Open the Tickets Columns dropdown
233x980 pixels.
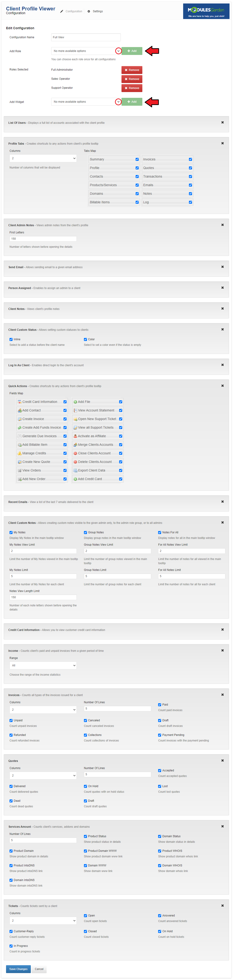pos(43,920)
